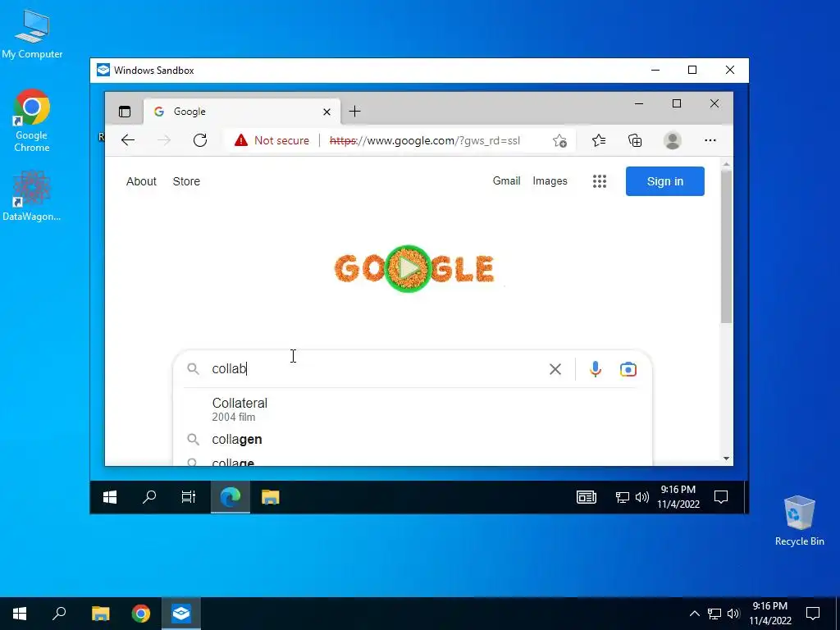
Task: Start search by voice microphone icon
Action: (x=596, y=369)
